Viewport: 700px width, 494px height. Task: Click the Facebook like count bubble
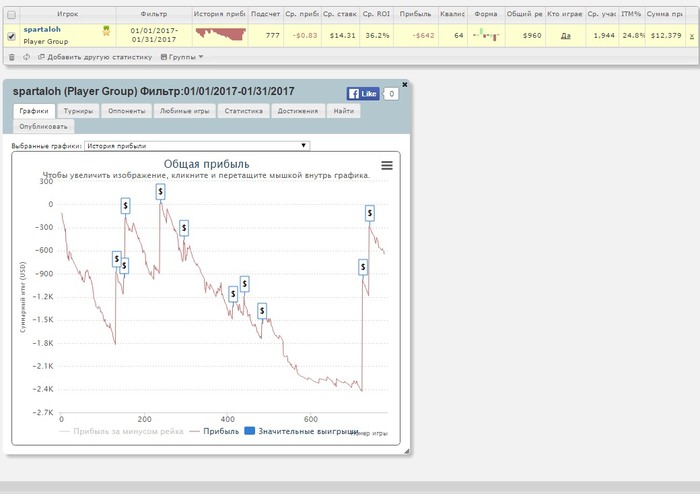[x=392, y=94]
